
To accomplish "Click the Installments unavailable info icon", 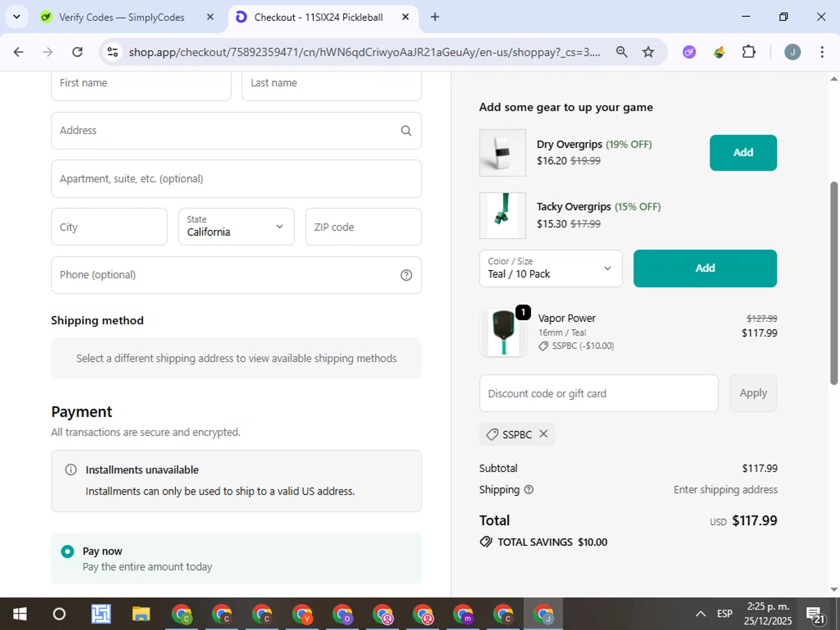I will tap(71, 470).
